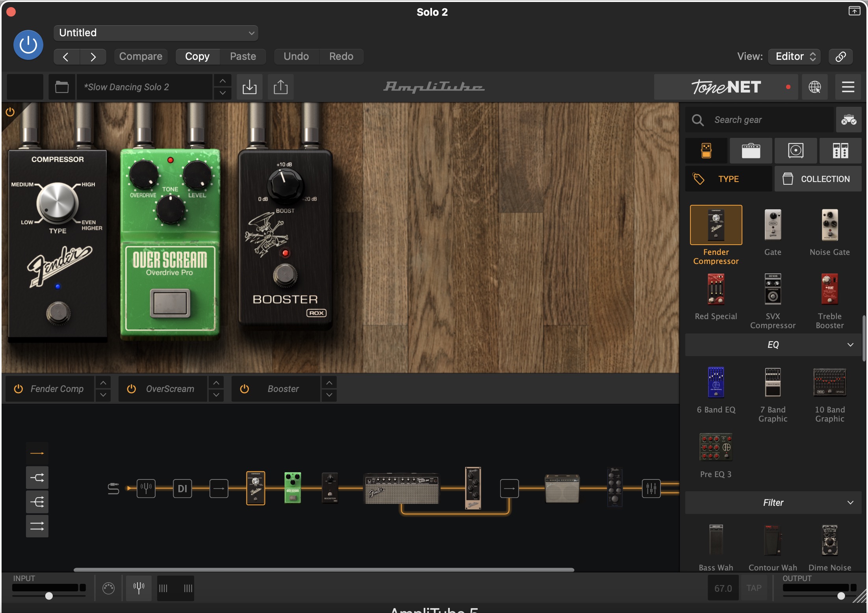Viewport: 868px width, 613px height.
Task: Click the gear filter owned icon
Action: 849,120
